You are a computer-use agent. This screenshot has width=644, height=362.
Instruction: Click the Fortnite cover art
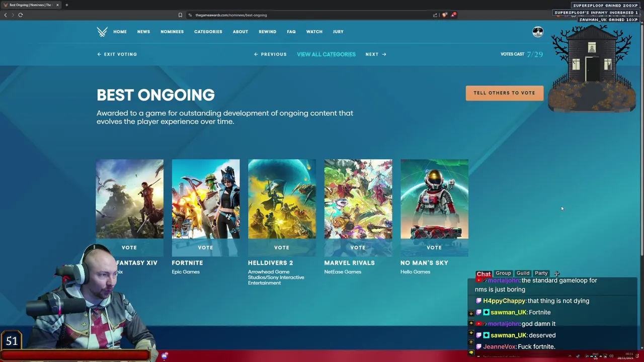coord(206,199)
